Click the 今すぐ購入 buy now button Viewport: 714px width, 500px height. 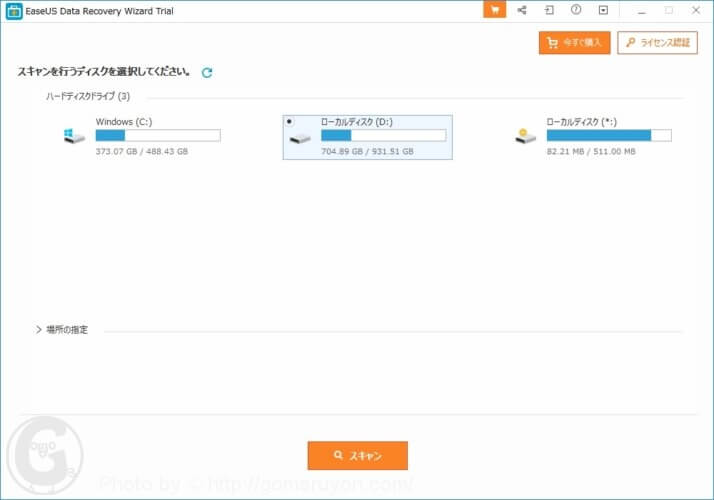[575, 43]
